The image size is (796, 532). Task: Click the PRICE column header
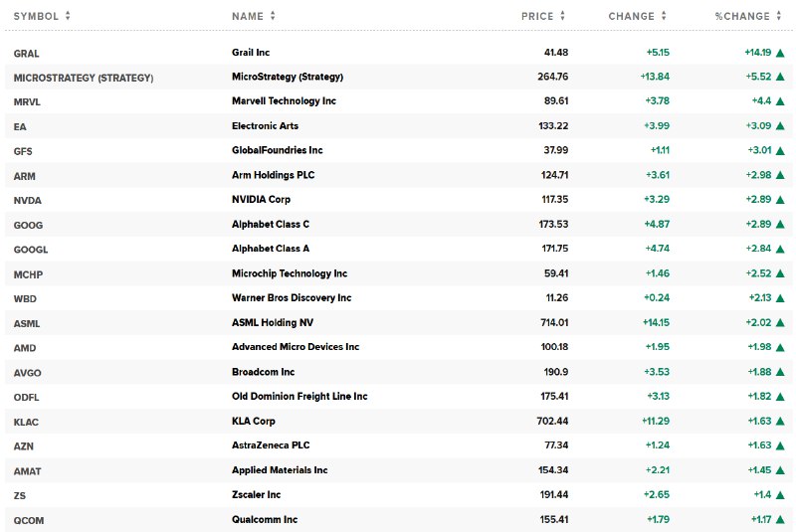click(537, 16)
